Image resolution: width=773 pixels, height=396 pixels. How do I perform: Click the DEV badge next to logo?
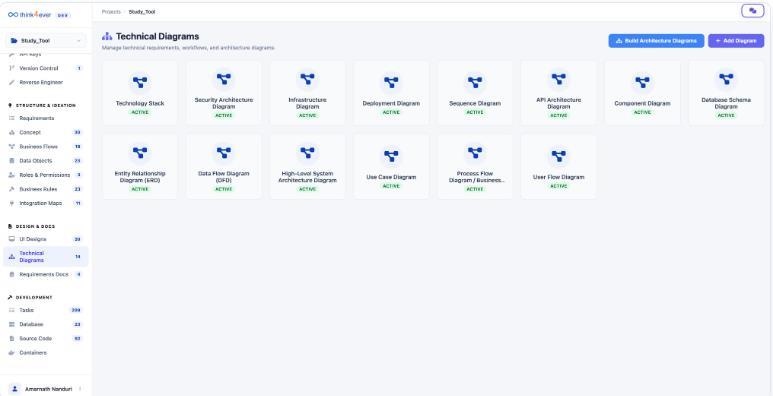pos(63,15)
